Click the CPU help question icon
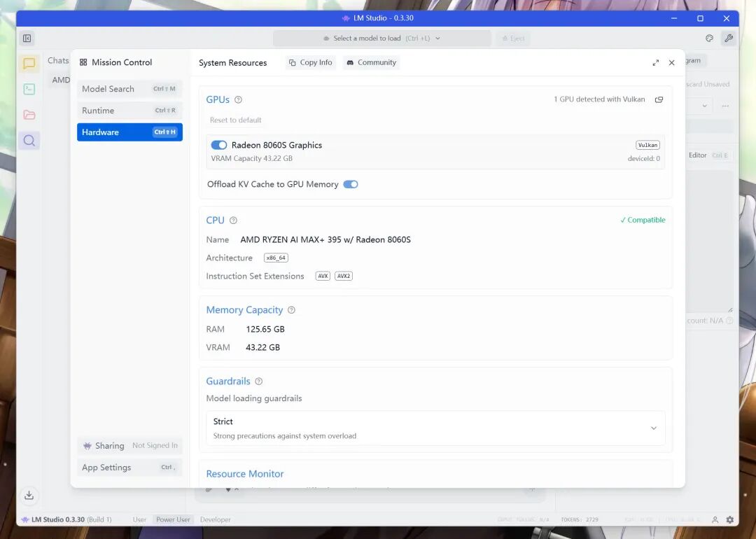Screen dimensions: 756x539 coord(233,220)
